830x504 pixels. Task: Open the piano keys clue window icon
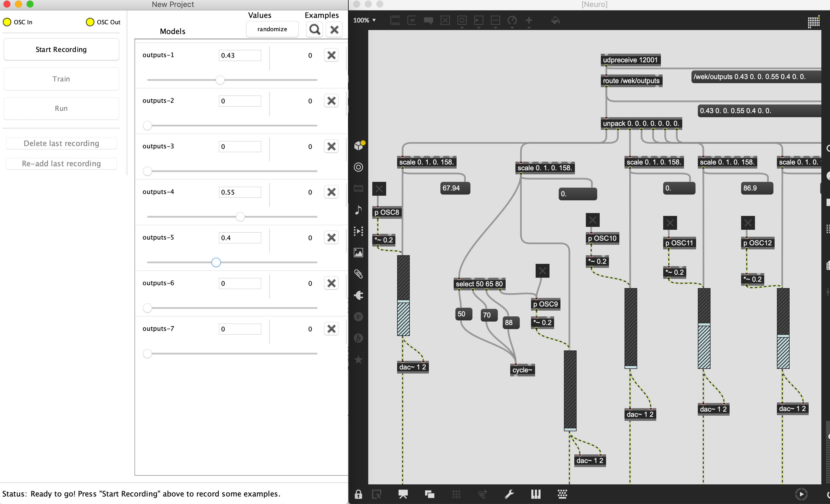click(536, 494)
